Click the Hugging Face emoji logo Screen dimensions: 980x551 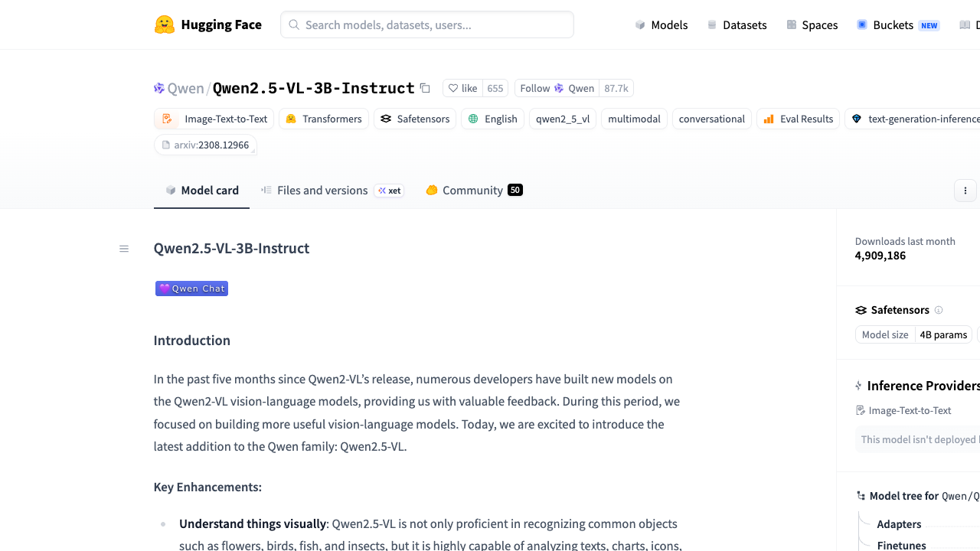tap(165, 24)
